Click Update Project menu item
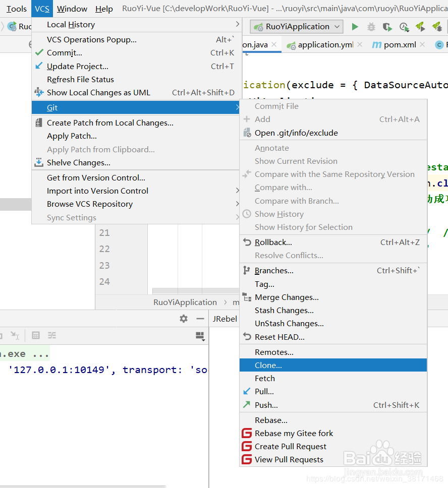 (137, 66)
